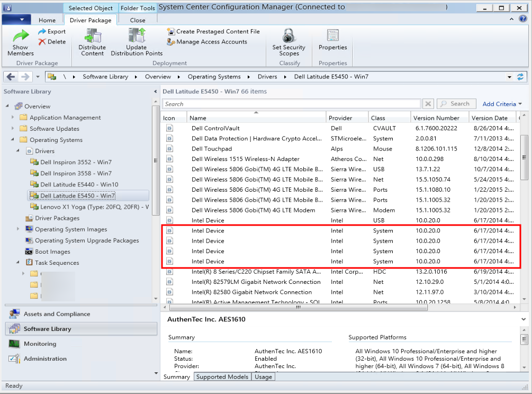Image resolution: width=532 pixels, height=394 pixels.
Task: Click Update Distribution Points icon
Action: 137,35
